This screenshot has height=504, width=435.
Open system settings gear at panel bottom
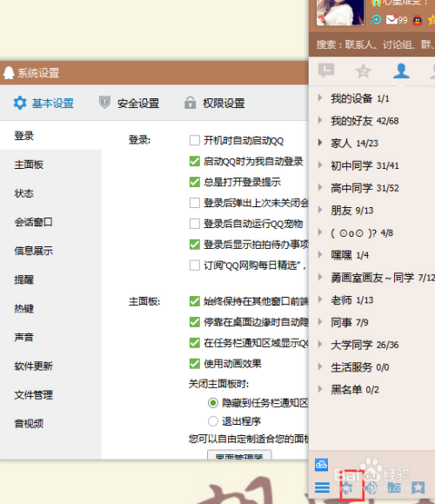tap(348, 488)
